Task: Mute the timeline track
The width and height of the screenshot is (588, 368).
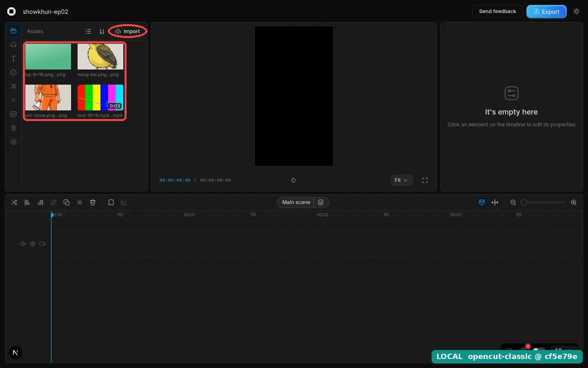Action: click(23, 244)
